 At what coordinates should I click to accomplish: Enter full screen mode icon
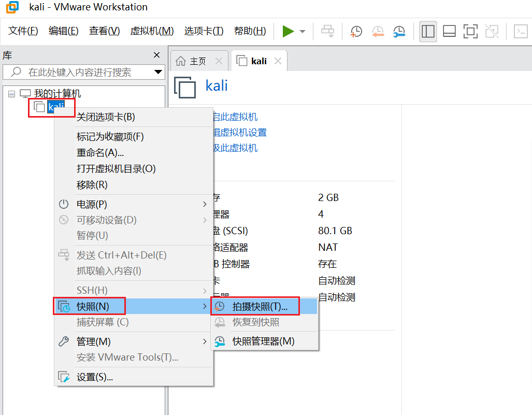470,32
